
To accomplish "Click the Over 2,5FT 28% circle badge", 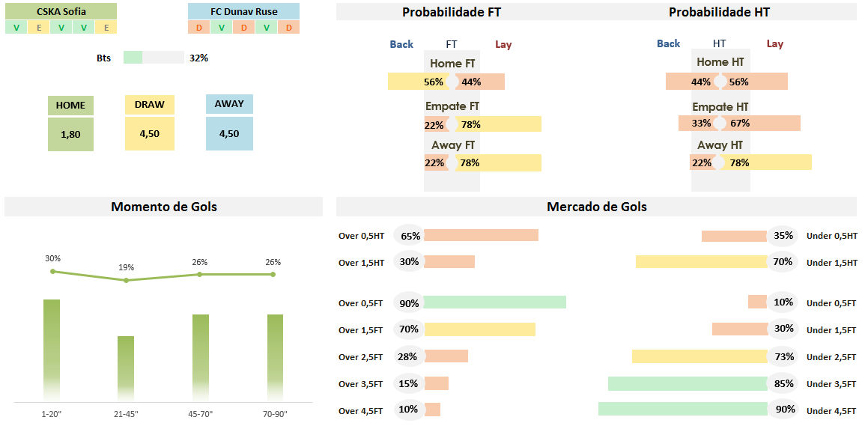I will coord(408,356).
